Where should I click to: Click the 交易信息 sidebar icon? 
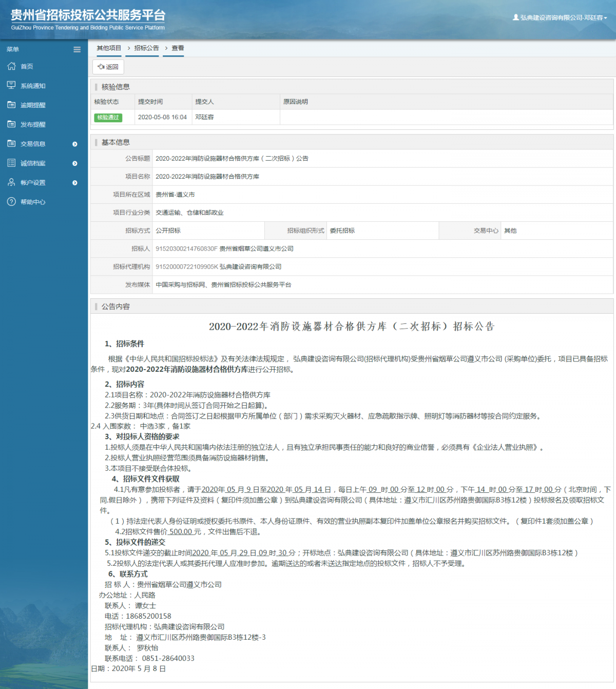[11, 144]
